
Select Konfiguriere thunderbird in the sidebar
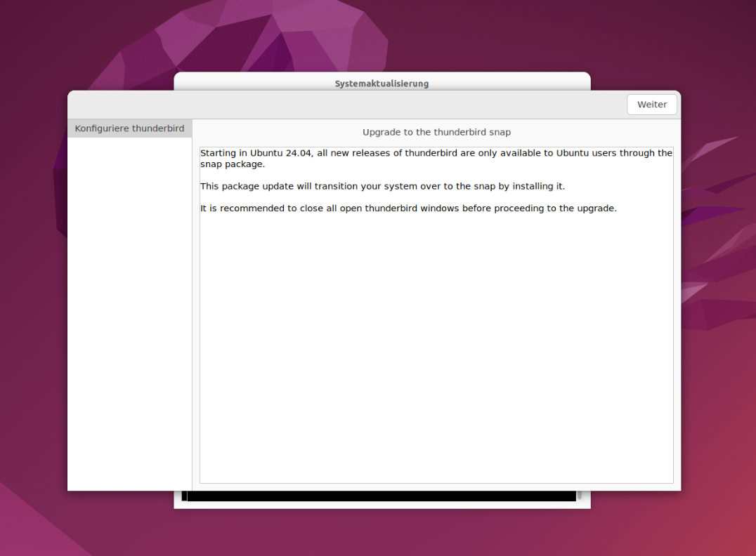130,128
